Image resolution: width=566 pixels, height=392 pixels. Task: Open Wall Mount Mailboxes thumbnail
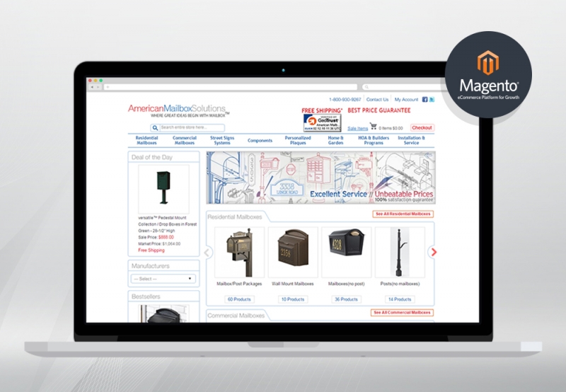[x=293, y=253]
